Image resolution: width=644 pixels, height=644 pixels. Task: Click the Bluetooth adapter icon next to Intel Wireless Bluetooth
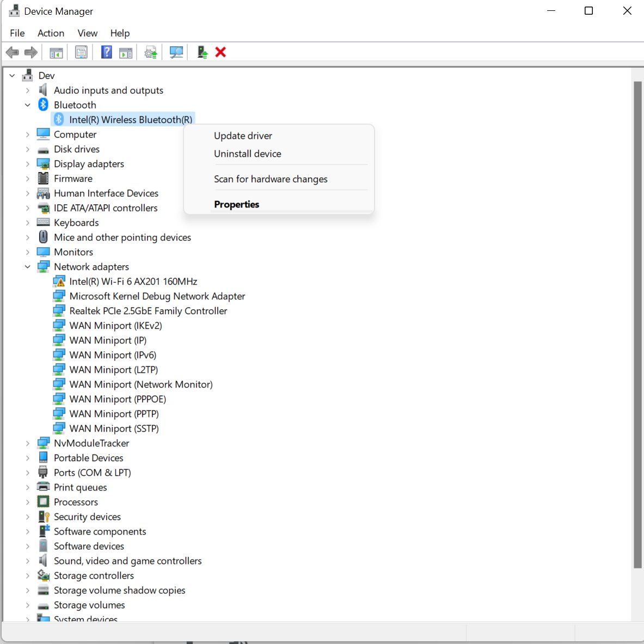click(x=58, y=119)
